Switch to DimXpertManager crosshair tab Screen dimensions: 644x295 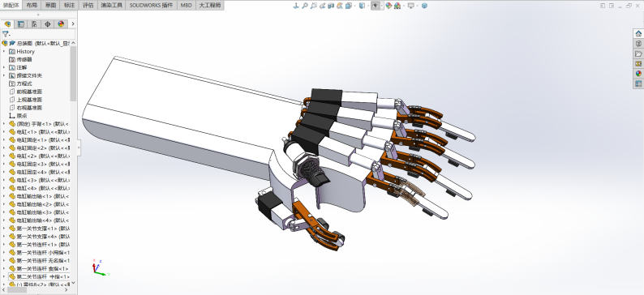48,24
